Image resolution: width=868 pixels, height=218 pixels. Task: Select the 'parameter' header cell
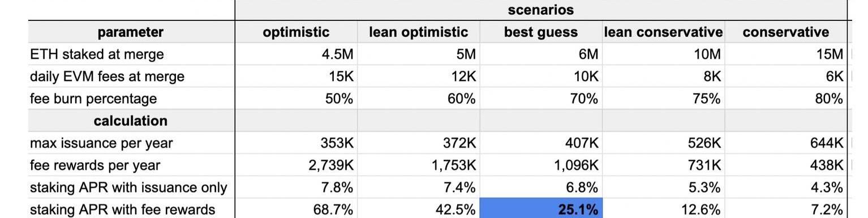tap(131, 32)
